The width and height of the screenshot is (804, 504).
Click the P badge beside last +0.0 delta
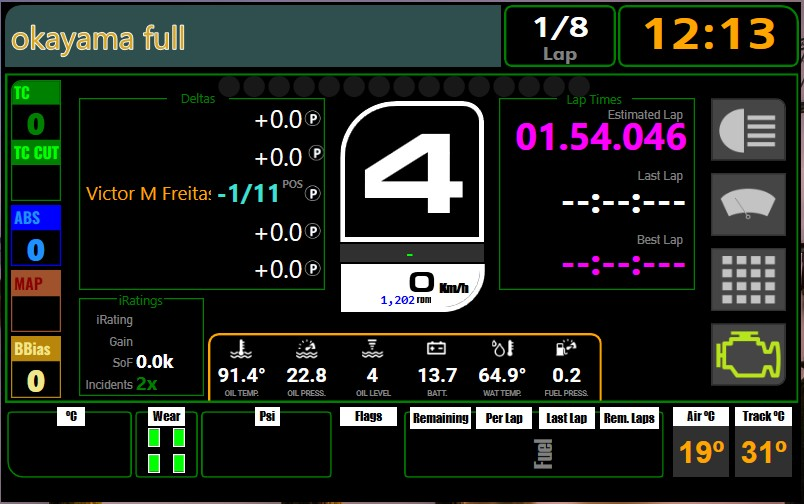(x=313, y=269)
